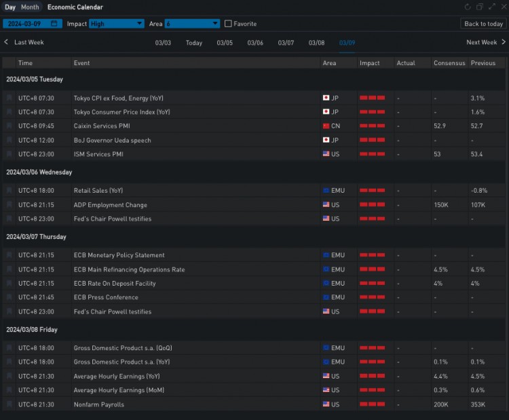
Task: Bookmark the Nonfarm Payrolls event
Action: click(9, 404)
